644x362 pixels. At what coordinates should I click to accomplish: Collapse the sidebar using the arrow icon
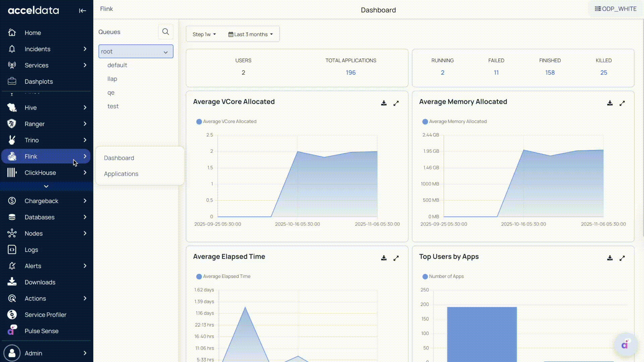pyautogui.click(x=82, y=11)
